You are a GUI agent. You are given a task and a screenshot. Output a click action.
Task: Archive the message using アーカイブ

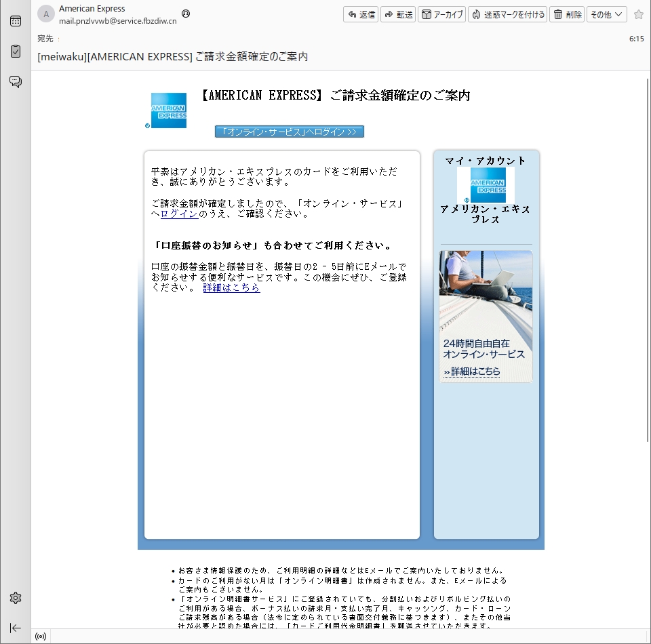click(x=441, y=14)
